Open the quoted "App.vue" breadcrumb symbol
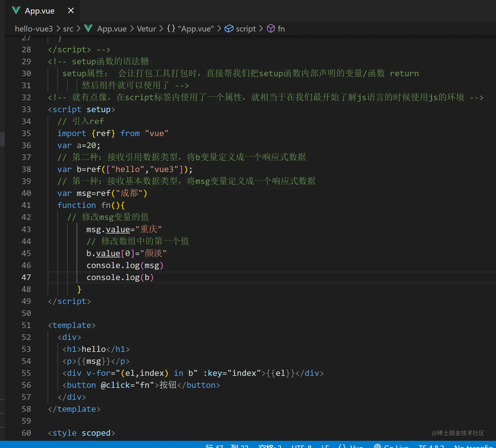The width and height of the screenshot is (496, 448). point(196,29)
